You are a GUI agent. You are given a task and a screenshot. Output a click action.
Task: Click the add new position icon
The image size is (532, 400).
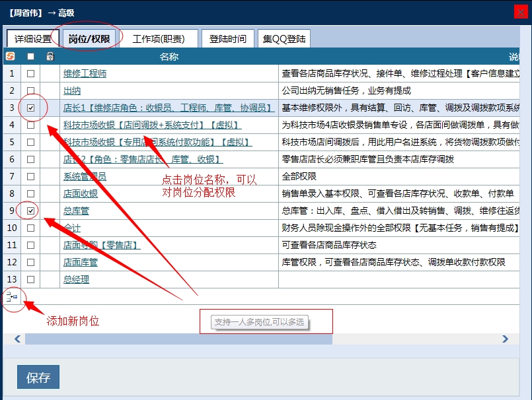pos(12,297)
